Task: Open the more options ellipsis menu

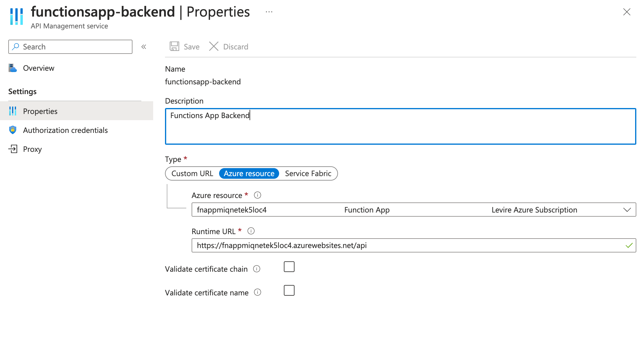Action: [x=269, y=12]
